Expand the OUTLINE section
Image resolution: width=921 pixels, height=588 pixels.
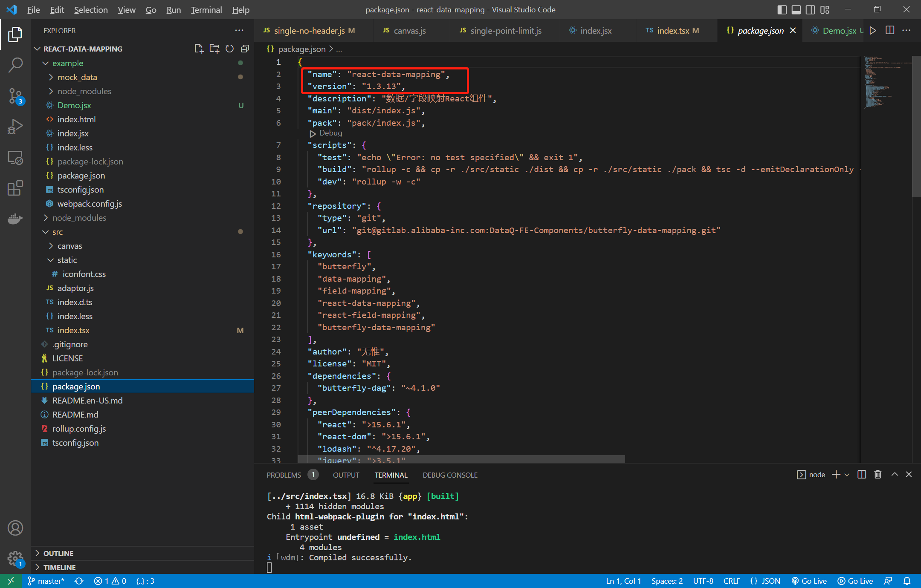click(x=58, y=553)
